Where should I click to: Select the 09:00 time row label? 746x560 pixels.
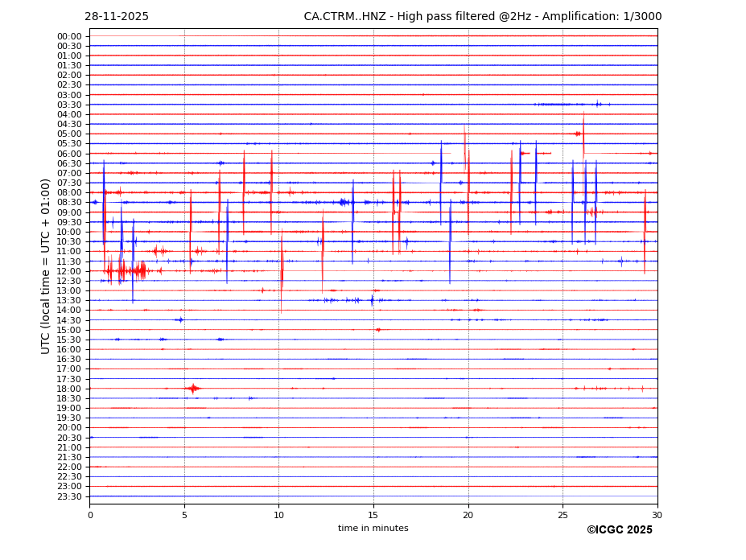68,212
